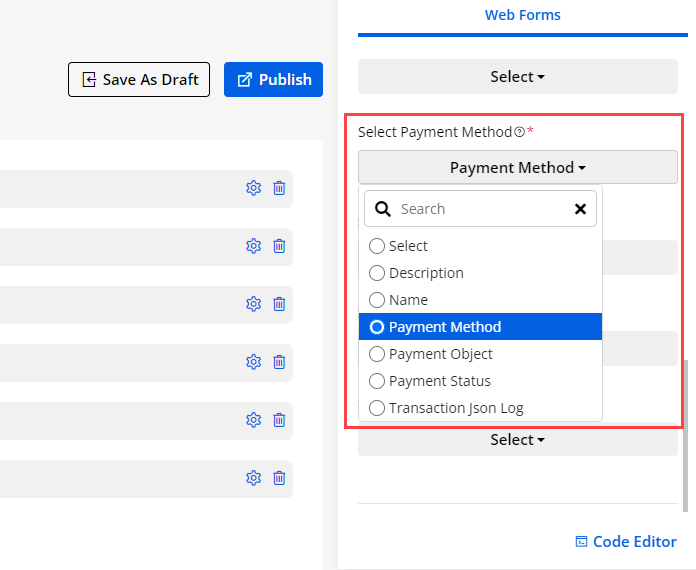Open settings gear for the third row
The height and width of the screenshot is (570, 696).
tap(253, 304)
